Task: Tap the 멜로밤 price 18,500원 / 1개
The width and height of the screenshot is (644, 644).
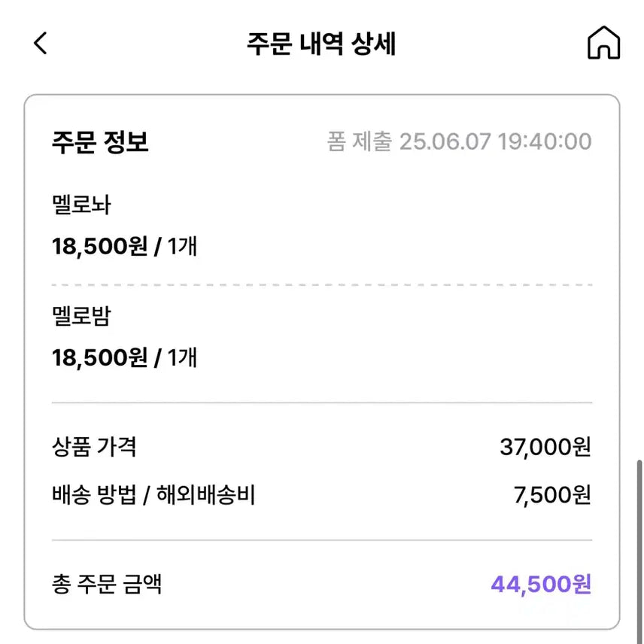Action: [124, 357]
